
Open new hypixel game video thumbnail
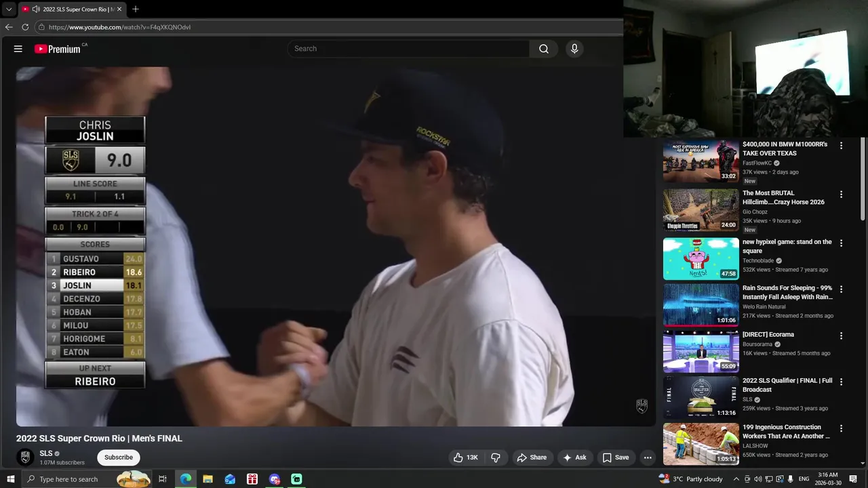701,258
